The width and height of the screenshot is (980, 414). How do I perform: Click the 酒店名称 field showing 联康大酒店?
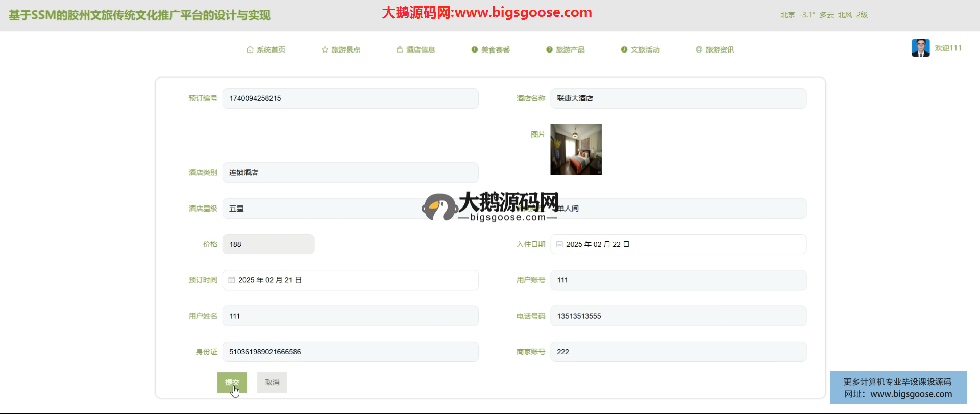coord(678,98)
